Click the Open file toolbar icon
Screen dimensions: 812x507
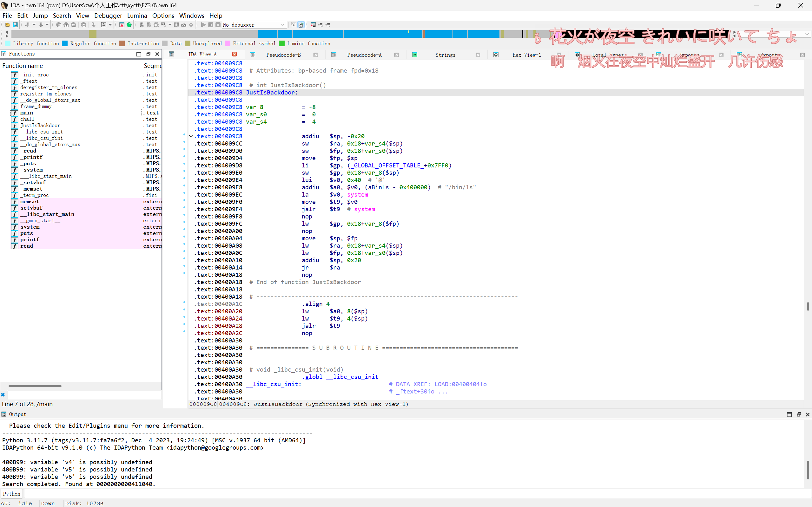pos(7,25)
